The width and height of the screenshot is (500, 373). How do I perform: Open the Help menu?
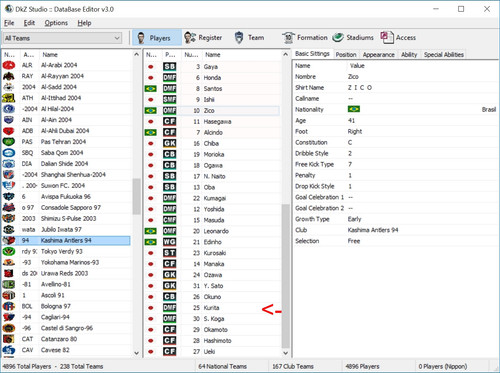84,23
